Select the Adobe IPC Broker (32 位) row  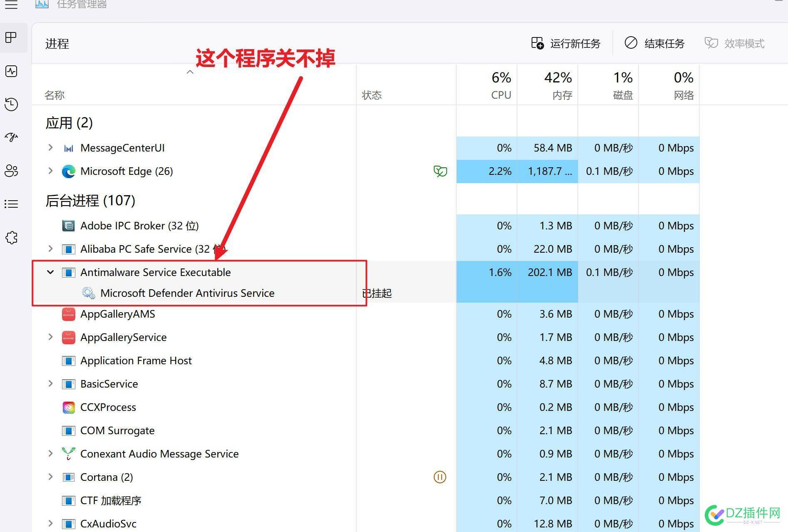click(x=365, y=226)
